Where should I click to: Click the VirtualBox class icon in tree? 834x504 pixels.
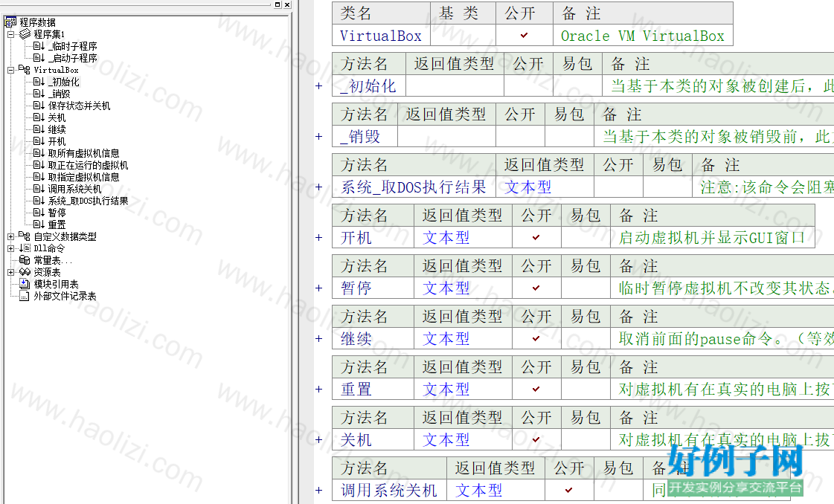[25, 70]
